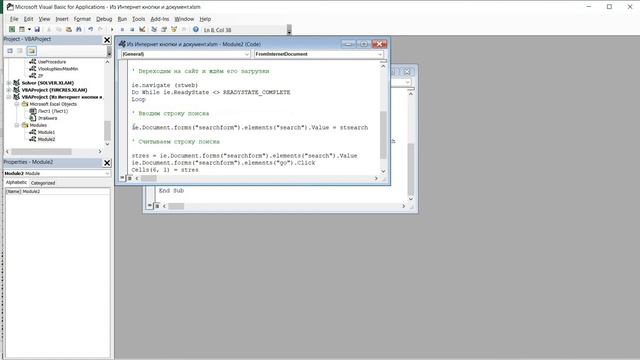Screen dimensions: 640x360
Task: Click the Undo toolbar icon
Action: point(91,29)
